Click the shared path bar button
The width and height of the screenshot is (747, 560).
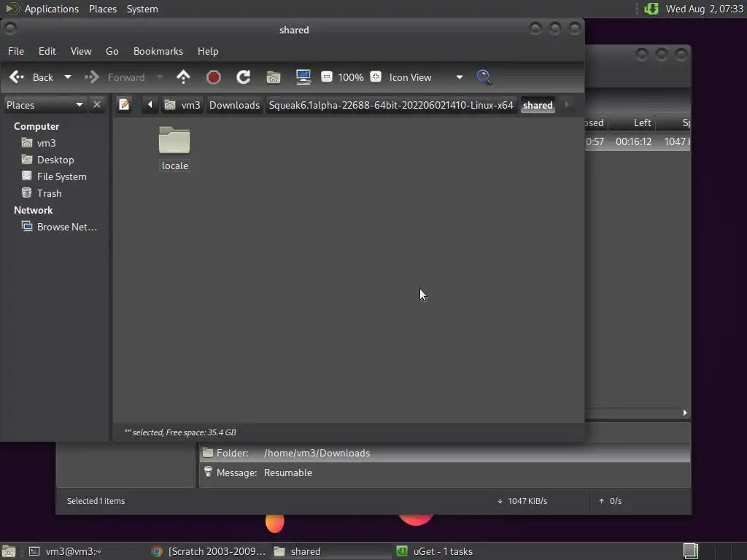(x=538, y=105)
